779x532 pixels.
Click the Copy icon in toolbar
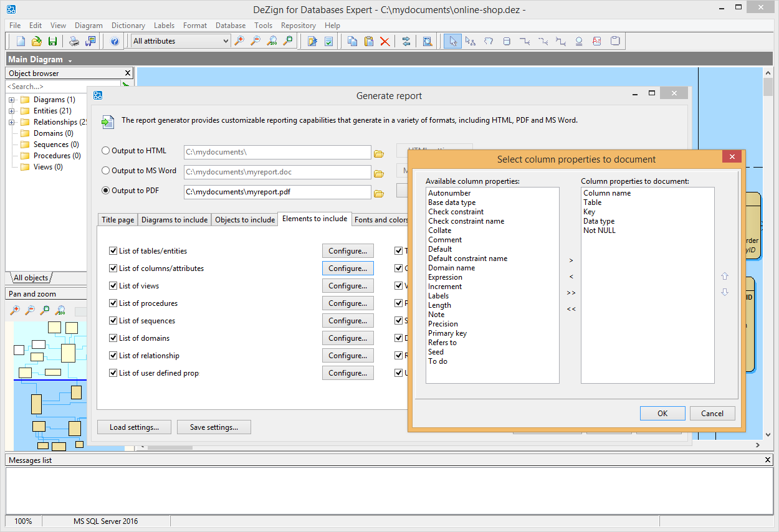[x=353, y=41]
